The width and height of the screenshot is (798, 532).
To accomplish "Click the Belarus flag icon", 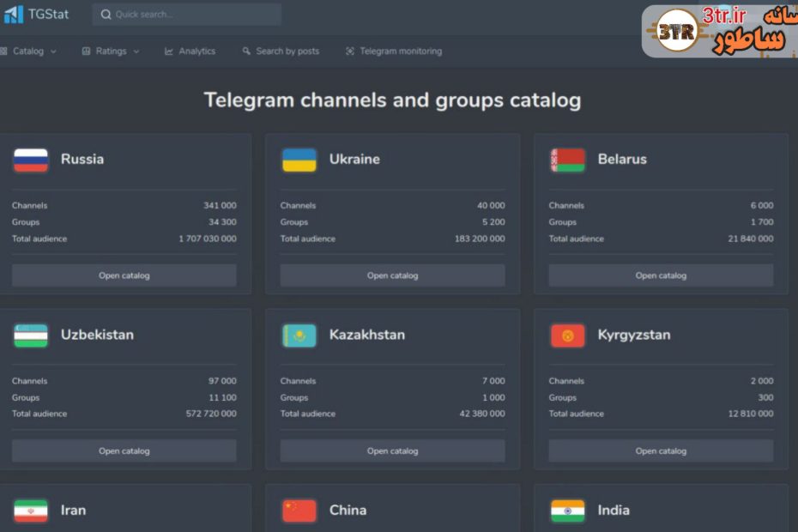I will click(567, 160).
